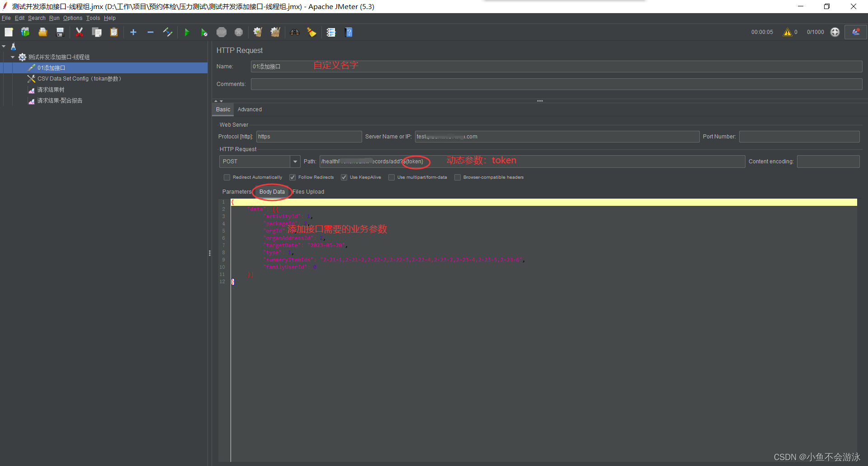Collapse the thread group tree node arrow
Viewport: 868px width, 466px height.
click(13, 57)
